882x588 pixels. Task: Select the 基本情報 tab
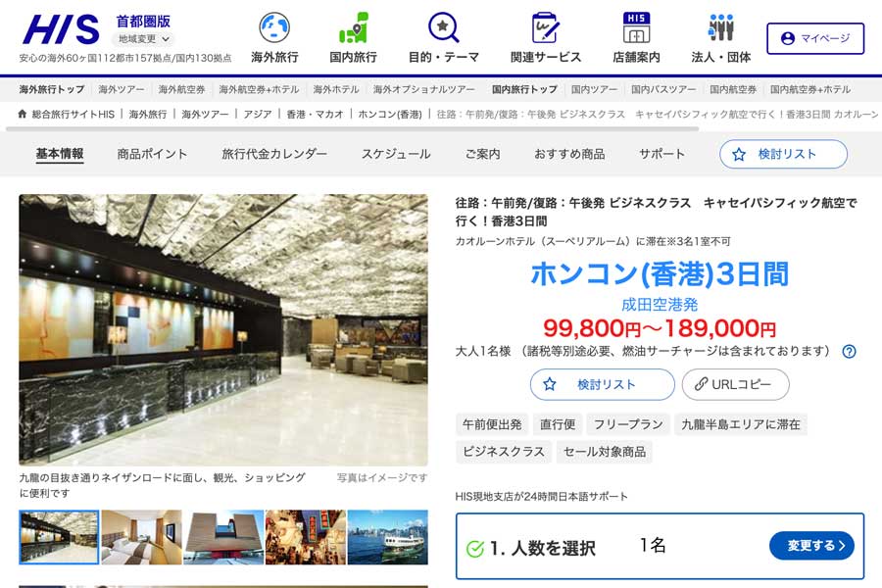click(60, 154)
